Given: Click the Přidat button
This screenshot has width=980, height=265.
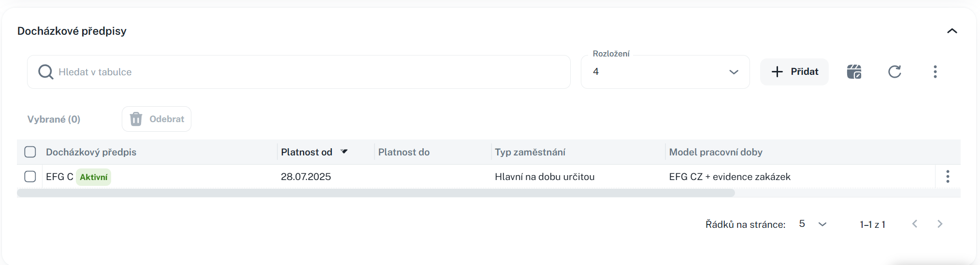Looking at the screenshot, I should pyautogui.click(x=794, y=72).
